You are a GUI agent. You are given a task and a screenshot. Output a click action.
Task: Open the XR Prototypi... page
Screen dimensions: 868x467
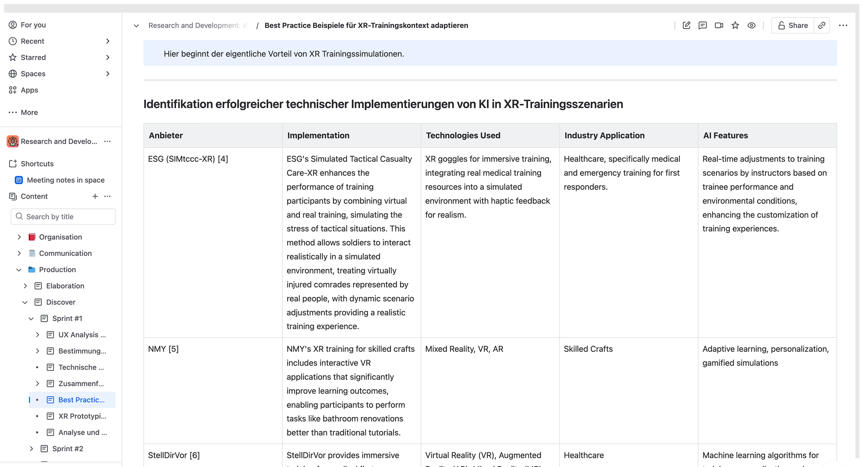(82, 416)
